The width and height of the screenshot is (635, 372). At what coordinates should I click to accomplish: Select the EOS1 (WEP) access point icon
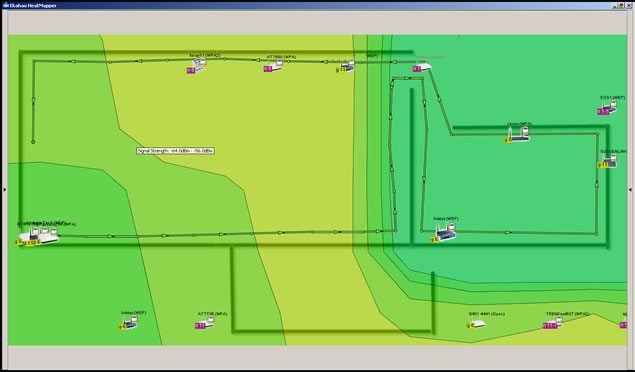coord(607,108)
